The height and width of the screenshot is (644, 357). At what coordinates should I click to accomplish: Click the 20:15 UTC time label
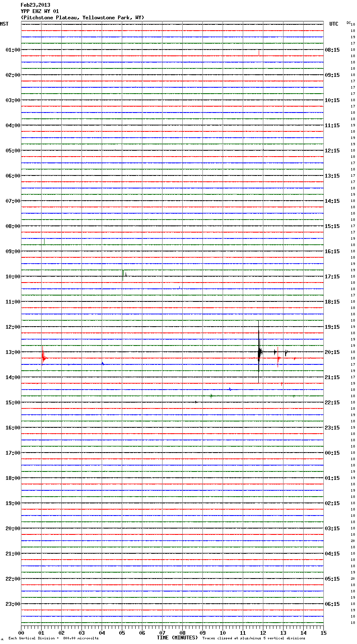(x=332, y=352)
